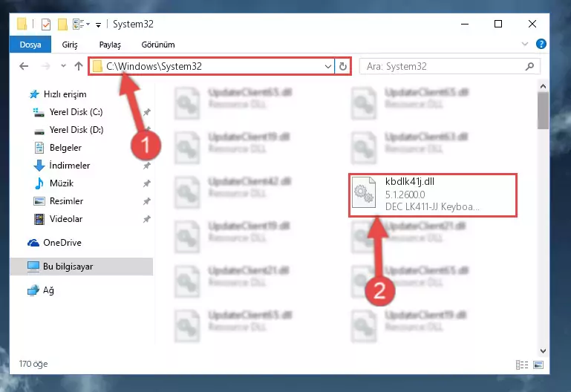
Task: Click the kbdlk41j.dll gear file icon
Action: (x=364, y=192)
